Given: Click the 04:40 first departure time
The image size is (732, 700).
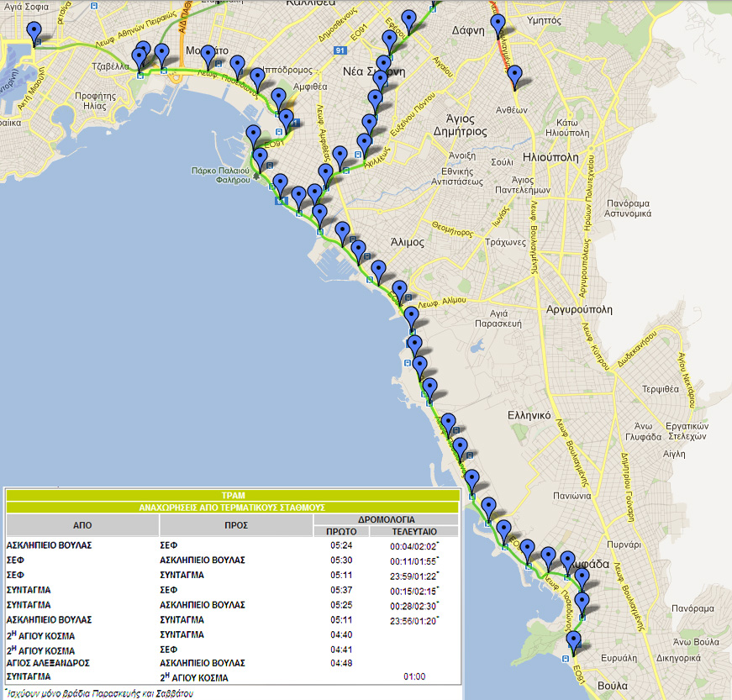Looking at the screenshot, I should coord(342,635).
